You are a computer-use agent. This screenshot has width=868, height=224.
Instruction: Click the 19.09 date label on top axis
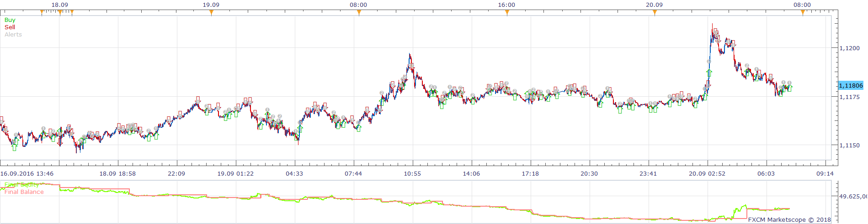211,5
